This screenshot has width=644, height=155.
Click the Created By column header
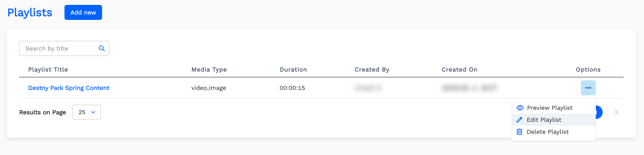[372, 69]
